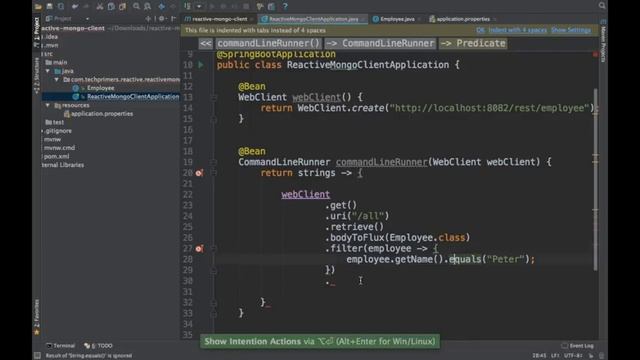Image resolution: width=640 pixels, height=360 pixels.
Task: Switch to the Employee.java editor tab
Action: pos(397,19)
